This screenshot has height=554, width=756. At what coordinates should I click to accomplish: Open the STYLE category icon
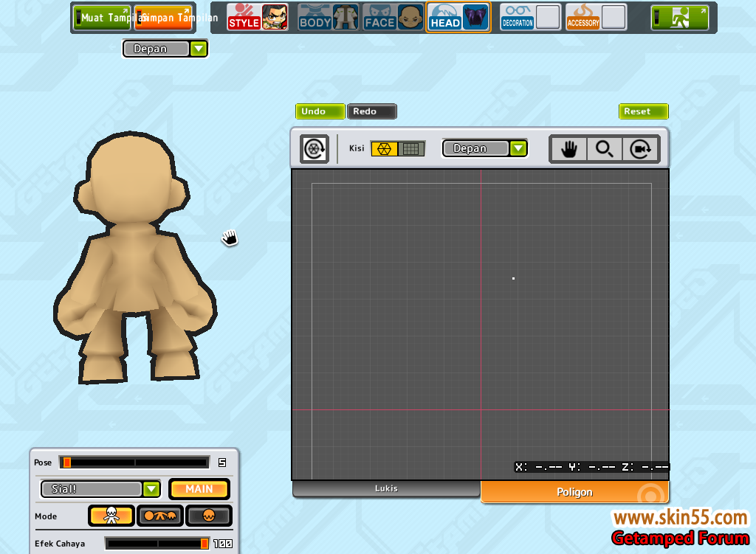(244, 18)
